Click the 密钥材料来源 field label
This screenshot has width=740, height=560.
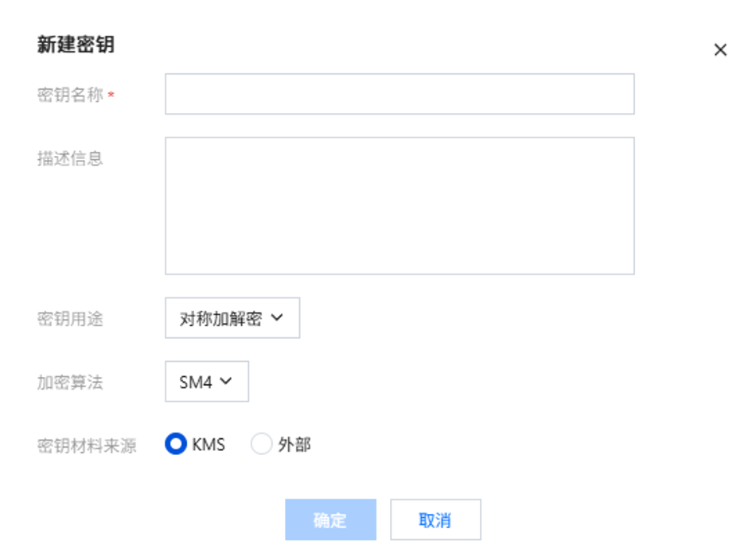coord(87,445)
